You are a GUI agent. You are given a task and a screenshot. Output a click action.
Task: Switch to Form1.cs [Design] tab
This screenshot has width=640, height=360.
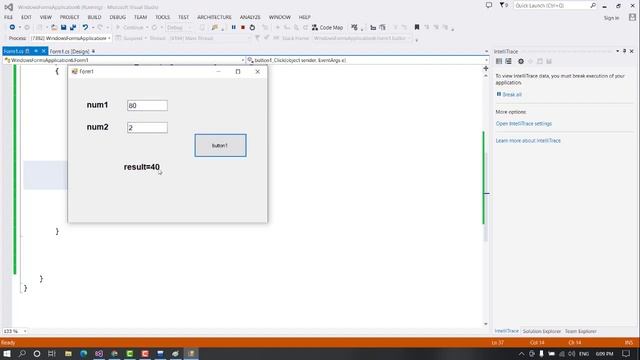click(x=69, y=51)
